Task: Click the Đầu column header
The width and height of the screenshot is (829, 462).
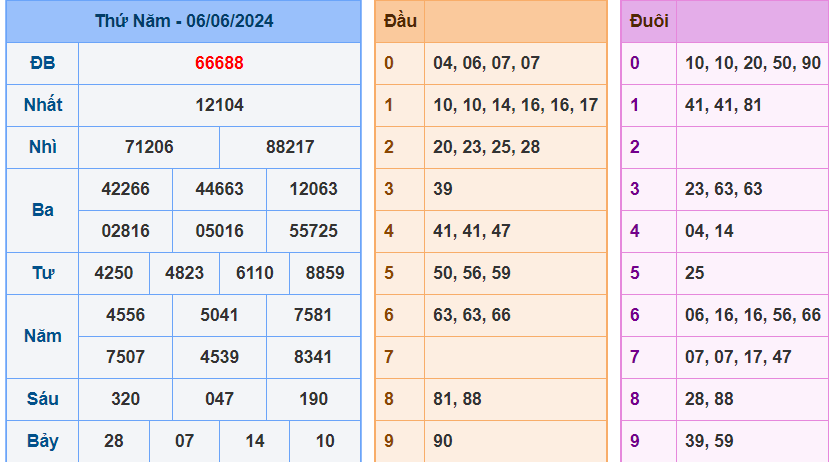Action: click(x=400, y=21)
